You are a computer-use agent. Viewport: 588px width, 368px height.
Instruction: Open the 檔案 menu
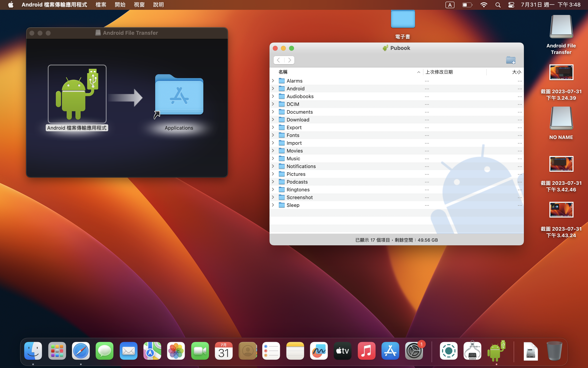pos(101,5)
